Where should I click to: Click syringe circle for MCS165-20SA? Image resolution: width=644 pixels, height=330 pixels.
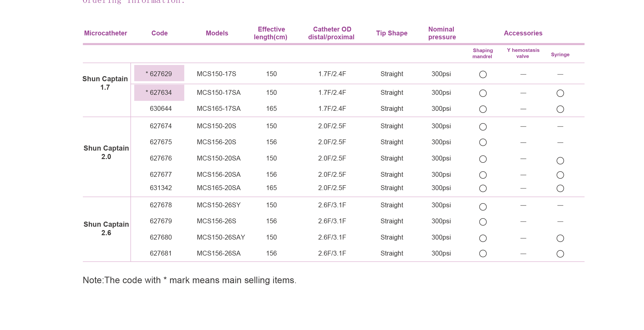point(560,188)
